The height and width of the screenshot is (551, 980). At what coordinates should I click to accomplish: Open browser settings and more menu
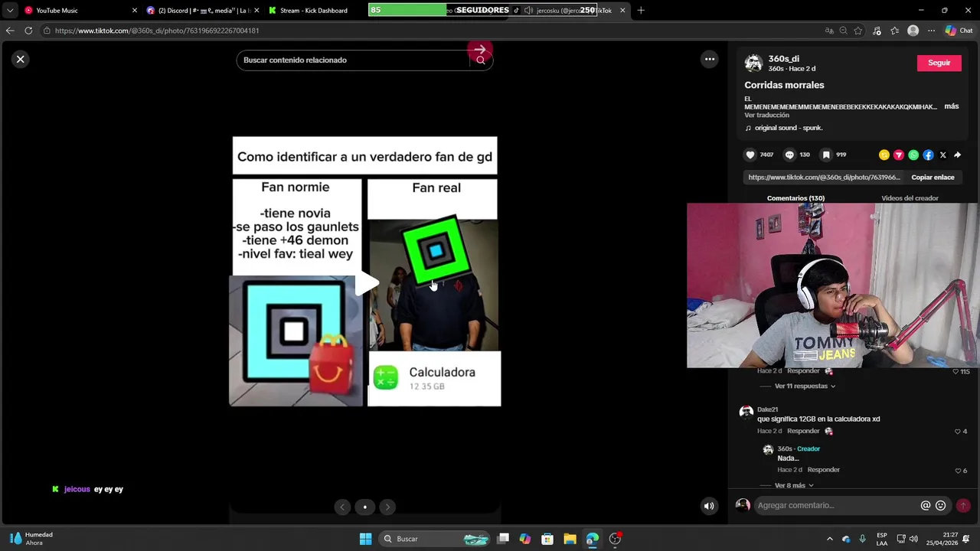pyautogui.click(x=931, y=31)
